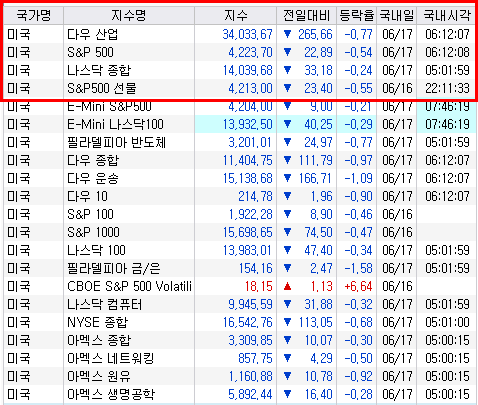Viewport: 478px width, 405px height.
Task: Select the NYSE 종합 row
Action: click(240, 322)
